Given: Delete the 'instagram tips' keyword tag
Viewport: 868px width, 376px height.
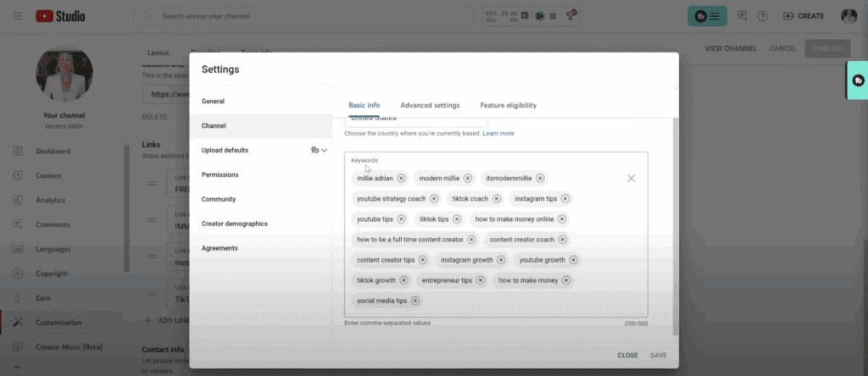Looking at the screenshot, I should [565, 199].
